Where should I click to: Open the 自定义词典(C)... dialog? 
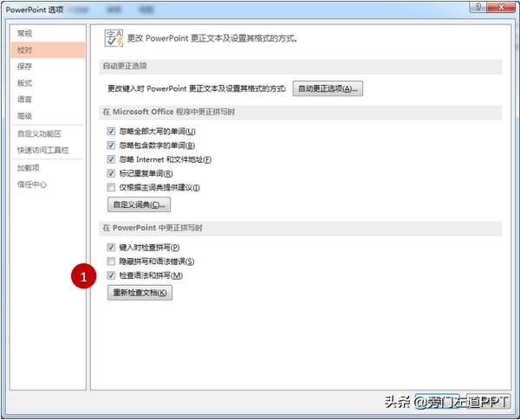point(139,204)
